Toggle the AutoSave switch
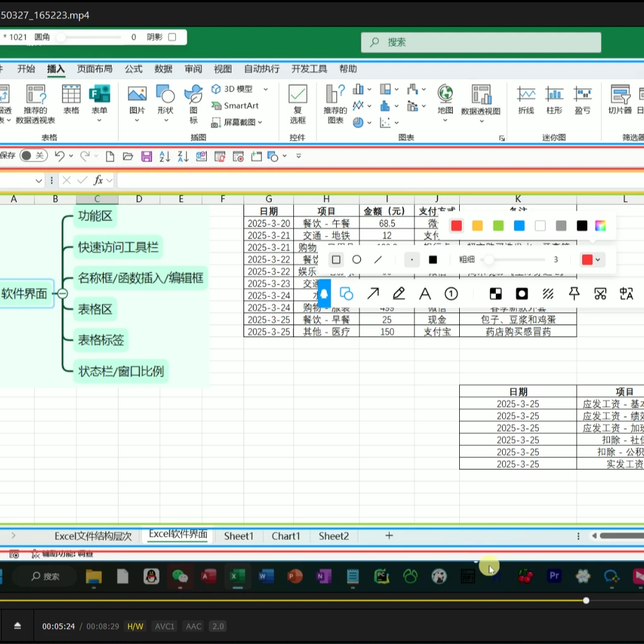The height and width of the screenshot is (644, 644). [33, 156]
